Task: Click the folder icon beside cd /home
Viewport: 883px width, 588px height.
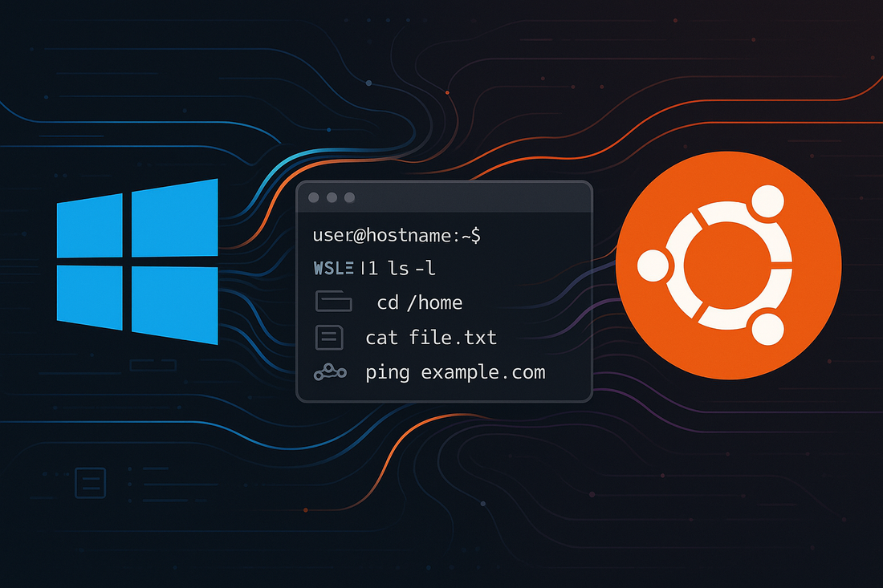Action: click(334, 302)
